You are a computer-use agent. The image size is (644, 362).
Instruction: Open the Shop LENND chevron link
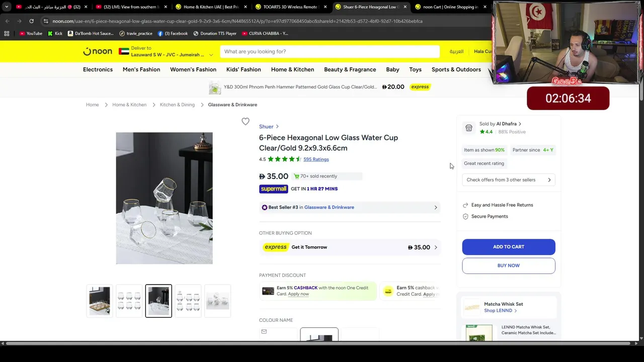(501, 311)
